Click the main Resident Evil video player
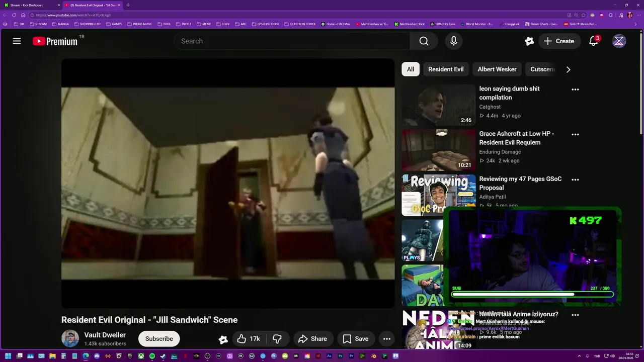The width and height of the screenshot is (644, 362). click(x=228, y=183)
